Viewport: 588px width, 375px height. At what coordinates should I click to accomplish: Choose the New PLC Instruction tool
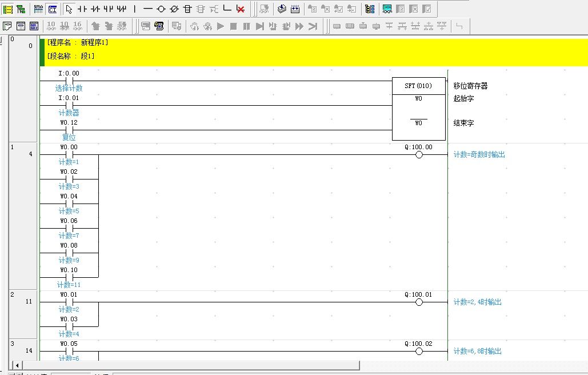[x=187, y=9]
